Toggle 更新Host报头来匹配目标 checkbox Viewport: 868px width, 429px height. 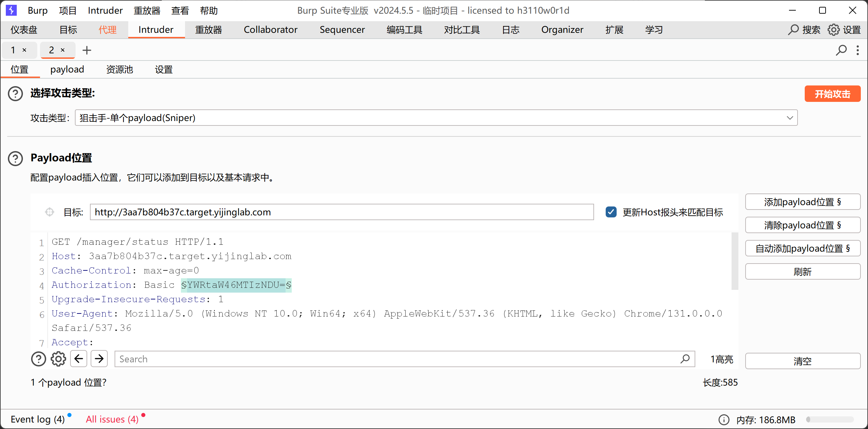(611, 212)
